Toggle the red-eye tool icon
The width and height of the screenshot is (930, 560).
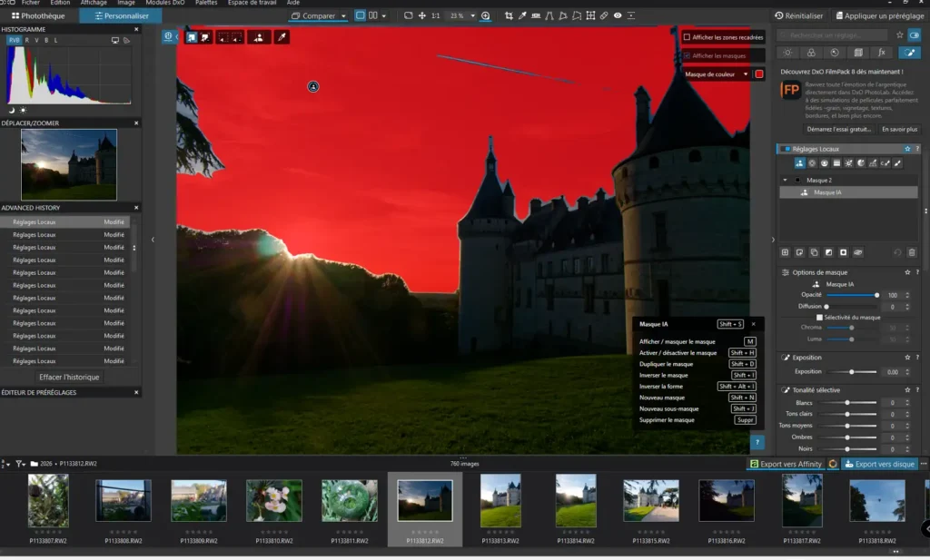pyautogui.click(x=618, y=16)
